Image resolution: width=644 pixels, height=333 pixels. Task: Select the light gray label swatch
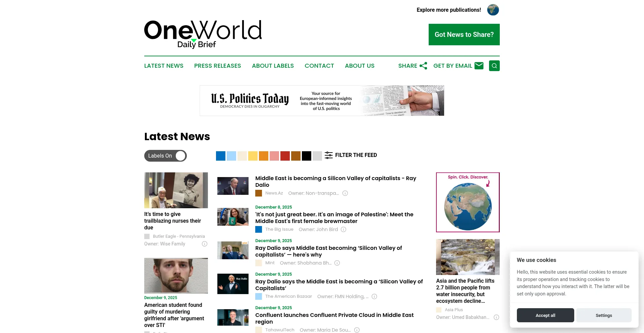pyautogui.click(x=317, y=156)
